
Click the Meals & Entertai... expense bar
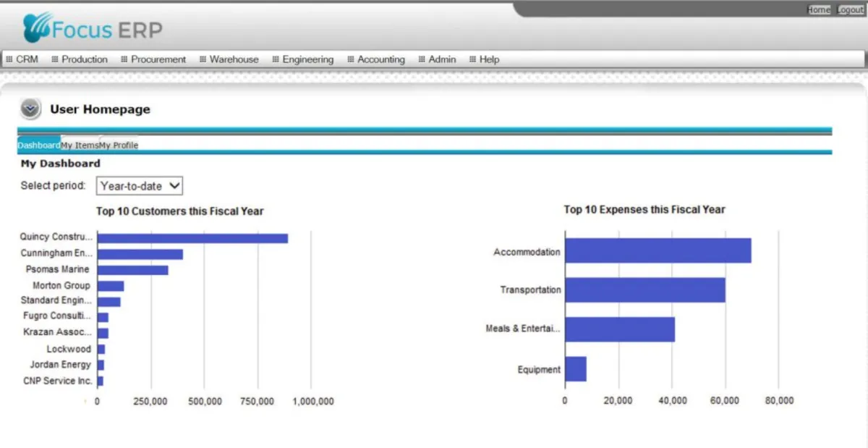coord(620,329)
